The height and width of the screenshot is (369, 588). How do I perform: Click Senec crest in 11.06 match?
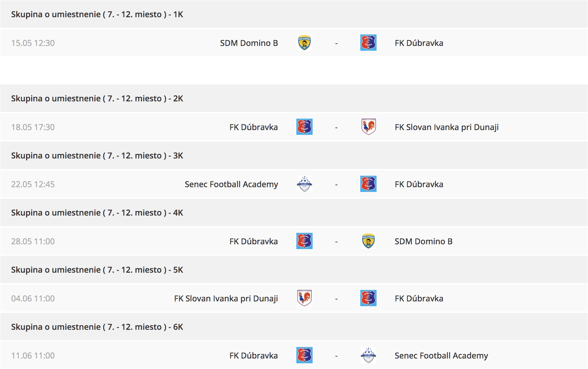point(368,355)
